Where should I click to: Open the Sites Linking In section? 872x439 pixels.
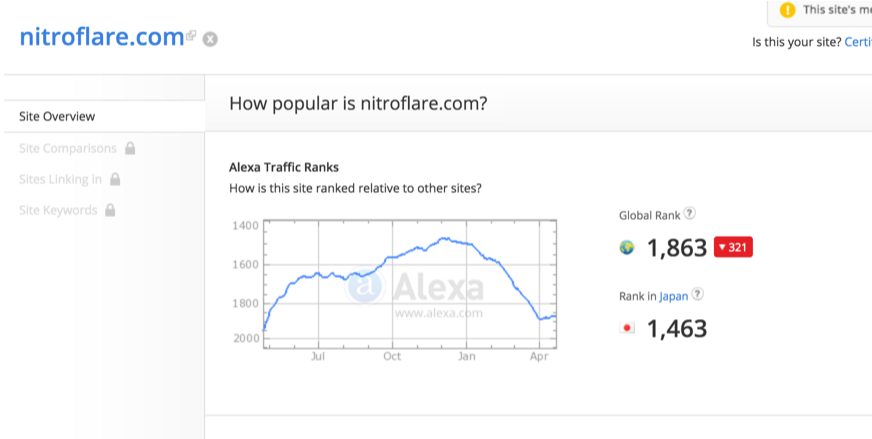60,180
